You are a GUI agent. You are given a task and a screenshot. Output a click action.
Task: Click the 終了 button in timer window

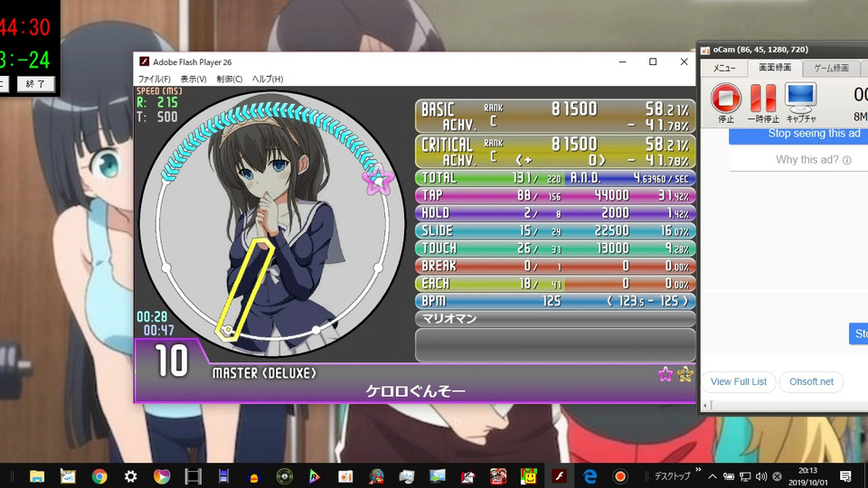click(35, 84)
